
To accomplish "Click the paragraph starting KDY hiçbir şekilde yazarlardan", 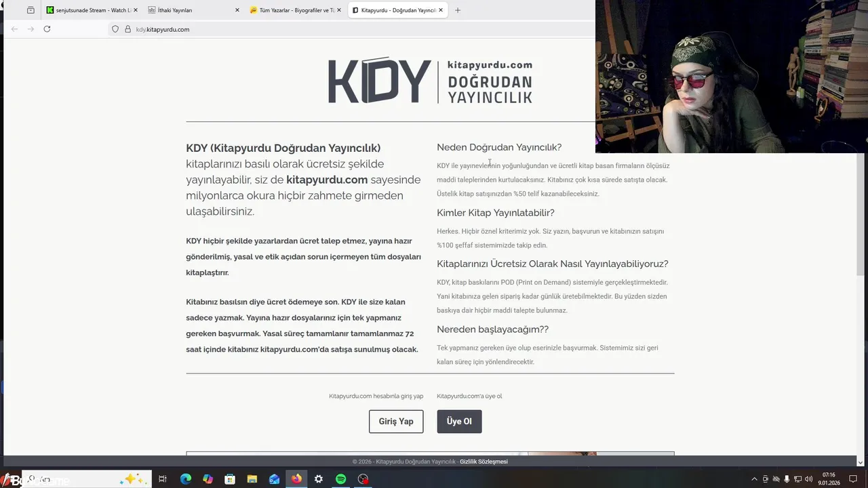I will pos(304,257).
